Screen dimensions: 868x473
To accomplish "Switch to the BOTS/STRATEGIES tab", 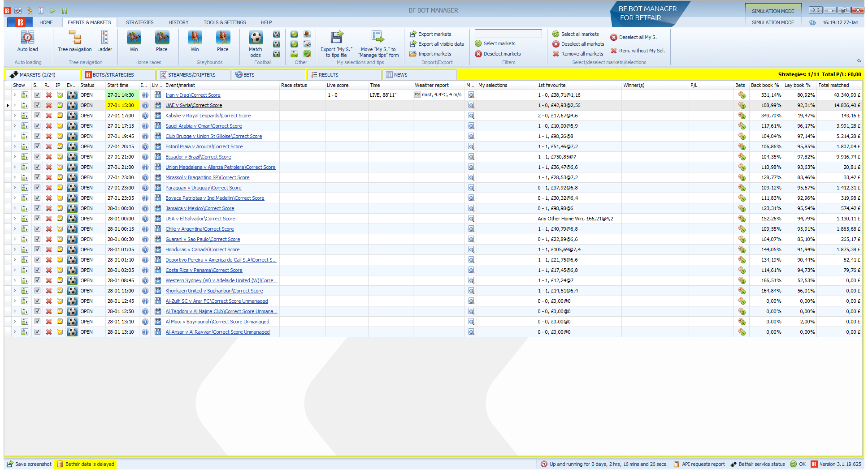I will pyautogui.click(x=118, y=75).
